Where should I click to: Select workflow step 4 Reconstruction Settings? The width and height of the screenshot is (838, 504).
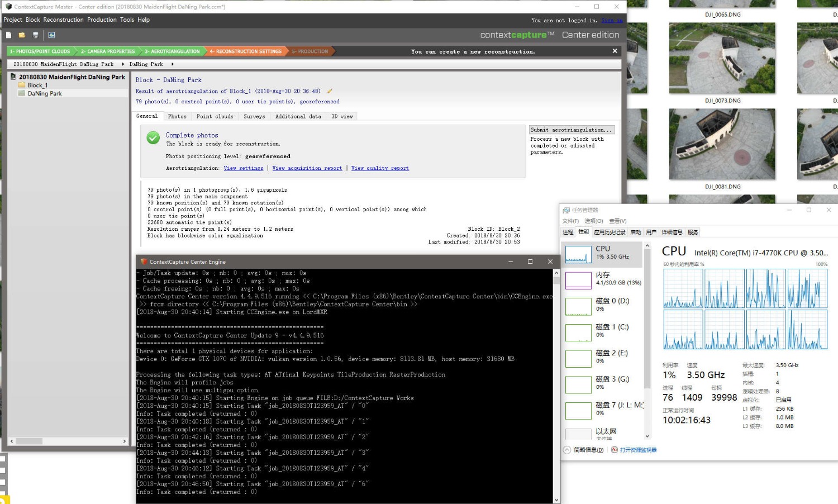point(246,51)
